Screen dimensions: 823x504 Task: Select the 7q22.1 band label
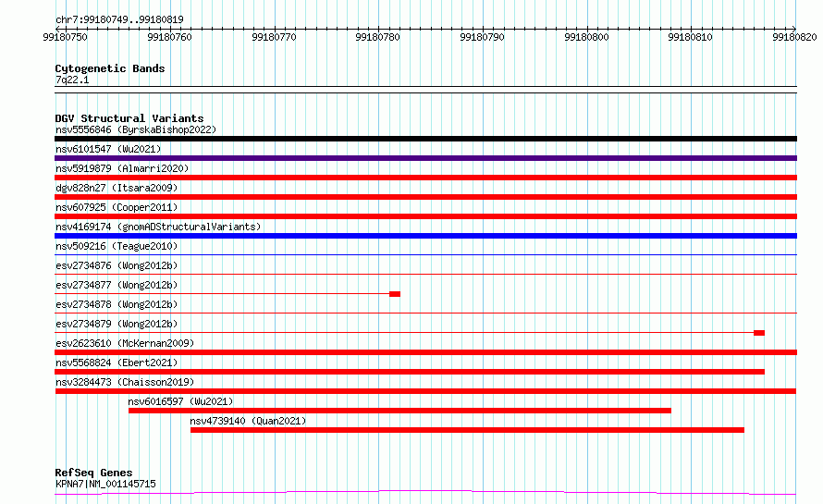[72, 80]
